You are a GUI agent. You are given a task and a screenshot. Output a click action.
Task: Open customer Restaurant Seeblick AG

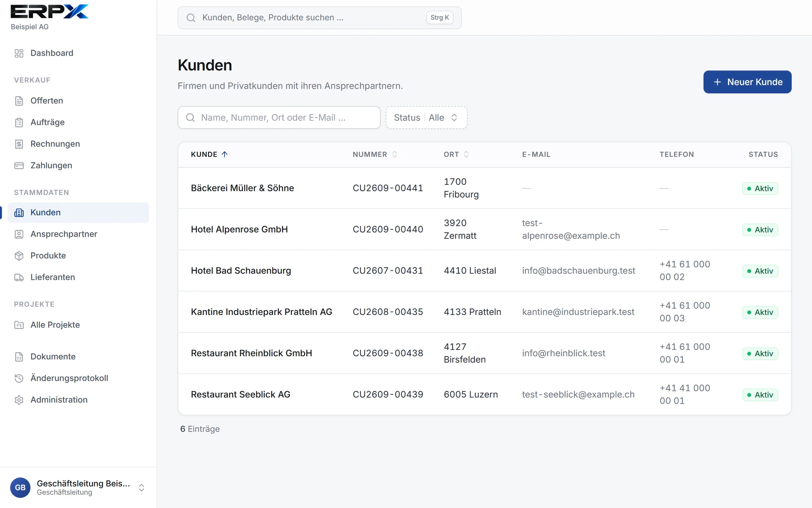point(241,395)
